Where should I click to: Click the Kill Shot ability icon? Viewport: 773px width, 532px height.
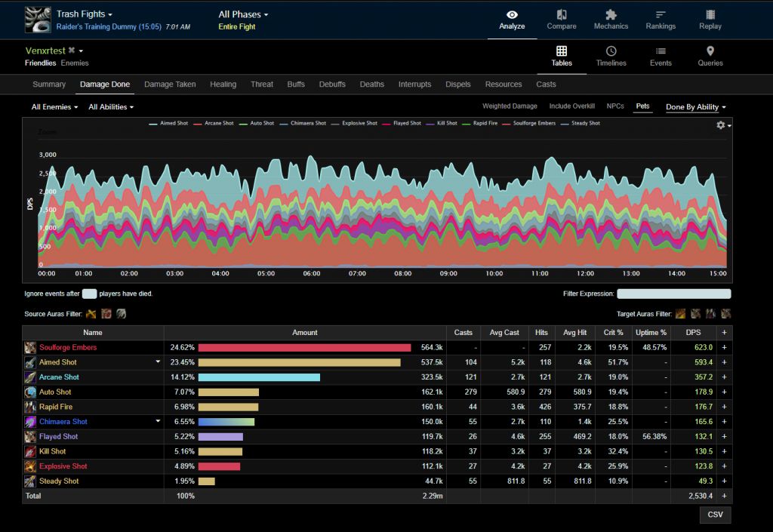(x=30, y=451)
